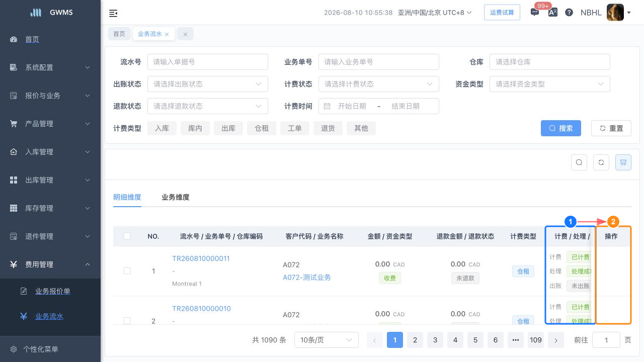This screenshot has height=362, width=644.
Task: Open 业务流水 in the sidebar
Action: coord(49,316)
